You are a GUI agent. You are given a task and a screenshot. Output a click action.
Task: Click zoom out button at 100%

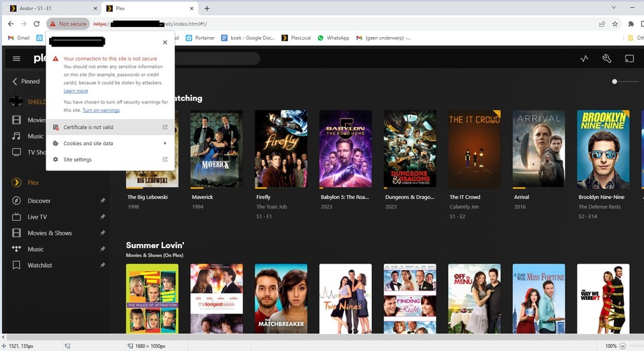pyautogui.click(x=623, y=346)
